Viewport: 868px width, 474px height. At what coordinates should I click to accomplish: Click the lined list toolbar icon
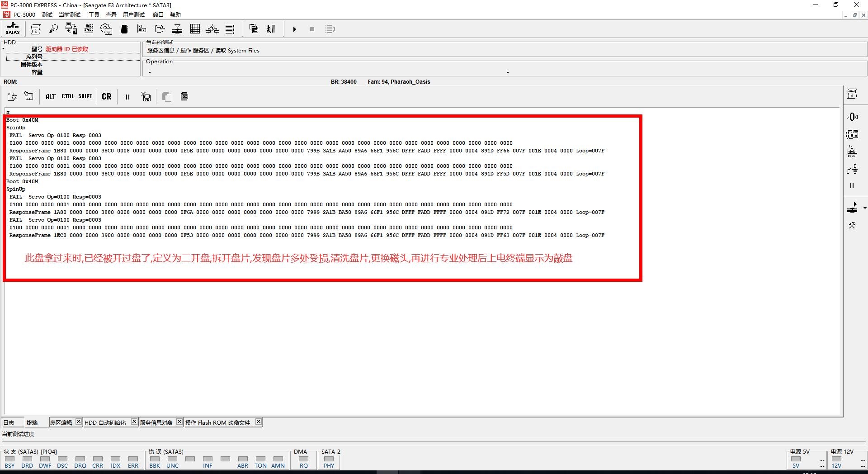pos(230,29)
